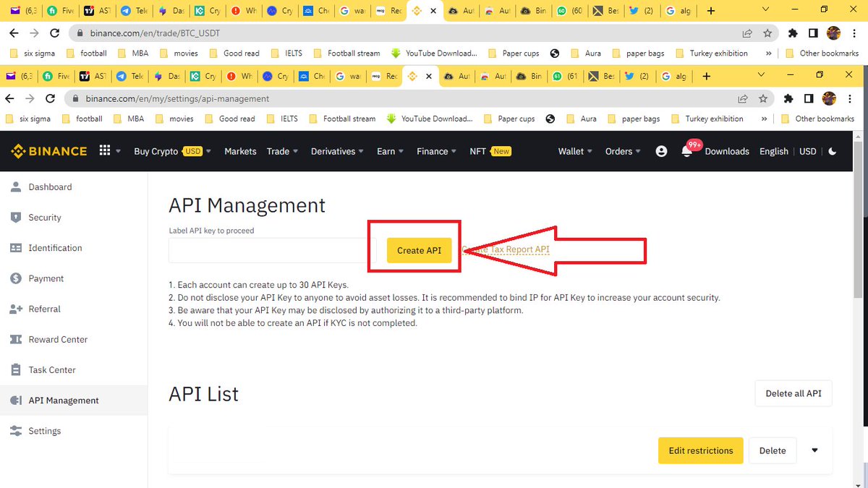Open Football stream bookmark in BTC_USDT window
This screenshot has width=868, height=488.
(x=346, y=53)
